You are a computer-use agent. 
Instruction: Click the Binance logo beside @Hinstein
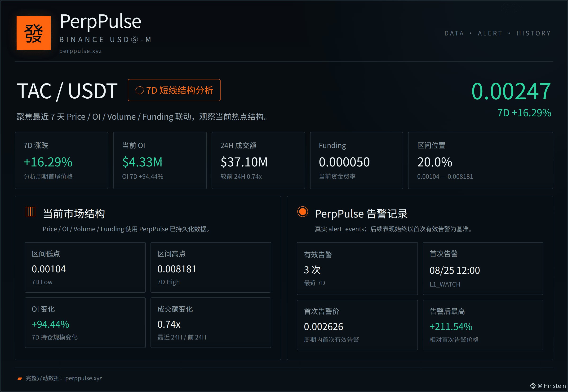[533, 386]
